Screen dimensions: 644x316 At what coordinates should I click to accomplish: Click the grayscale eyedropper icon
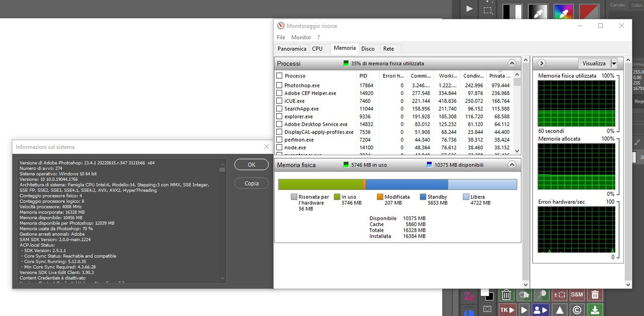point(539,12)
